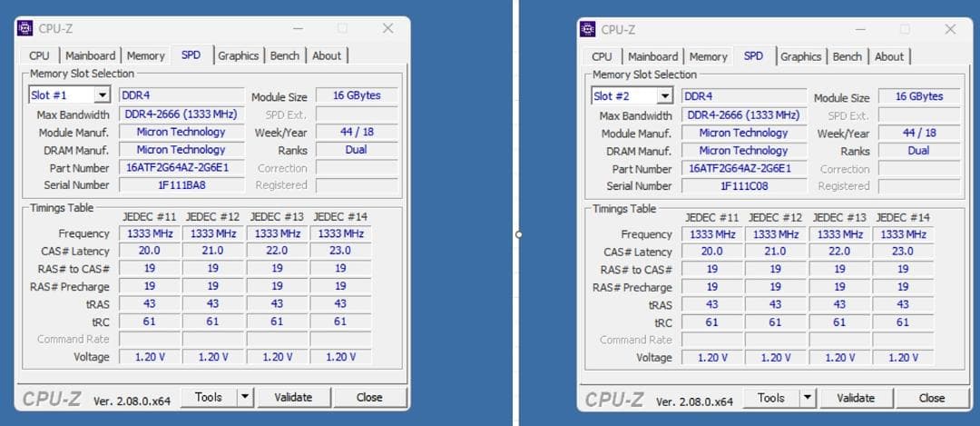Click Part Number value in the Slot #2 window

pos(744,168)
